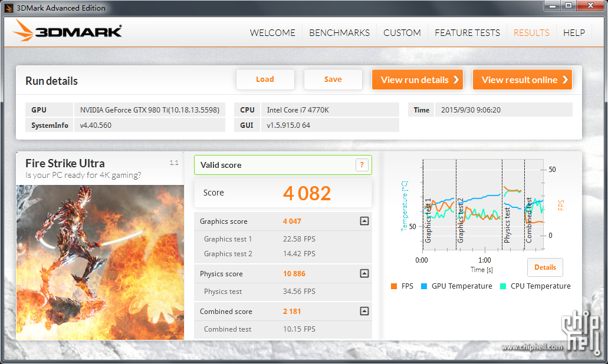Click Physics test value 34.56 FPS
608x364 pixels.
coord(299,291)
